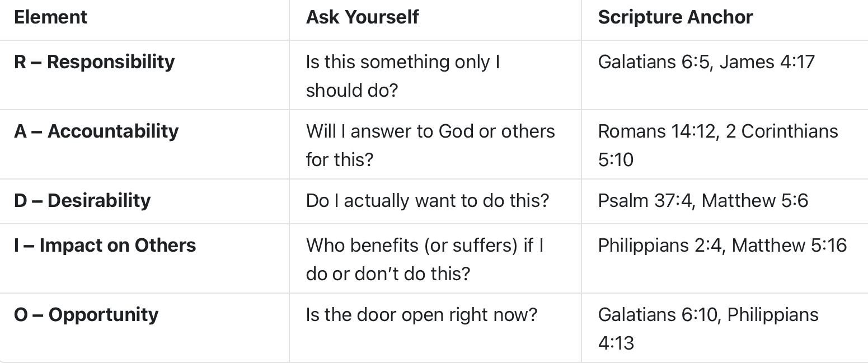The height and width of the screenshot is (363, 868).
Task: Select the O – Opportunity cell
Action: click(86, 314)
